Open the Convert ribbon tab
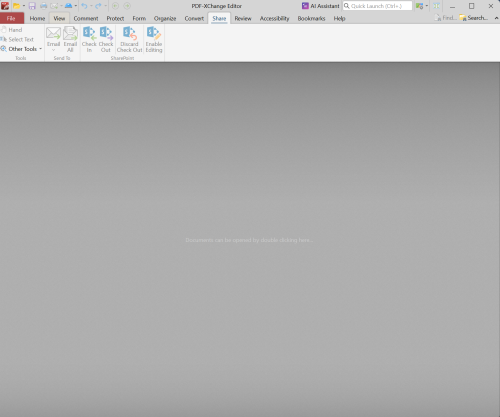The height and width of the screenshot is (417, 500). (x=194, y=18)
